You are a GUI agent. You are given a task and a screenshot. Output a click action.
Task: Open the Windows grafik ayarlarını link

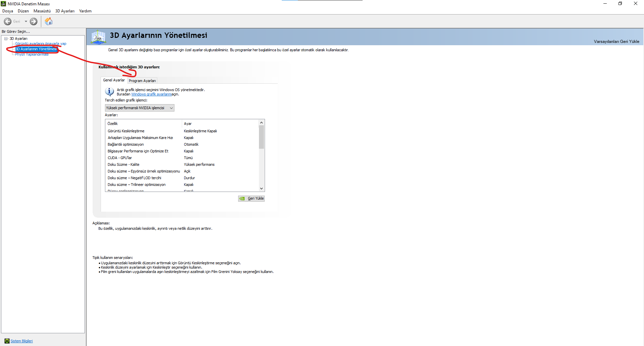coord(151,94)
